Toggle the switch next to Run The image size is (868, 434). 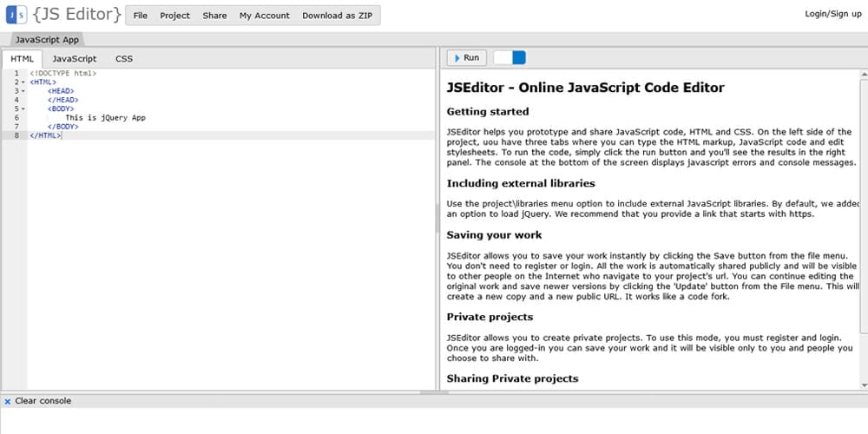(510, 57)
